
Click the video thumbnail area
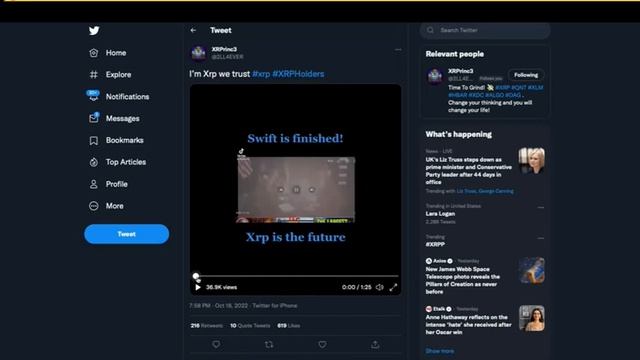point(296,189)
